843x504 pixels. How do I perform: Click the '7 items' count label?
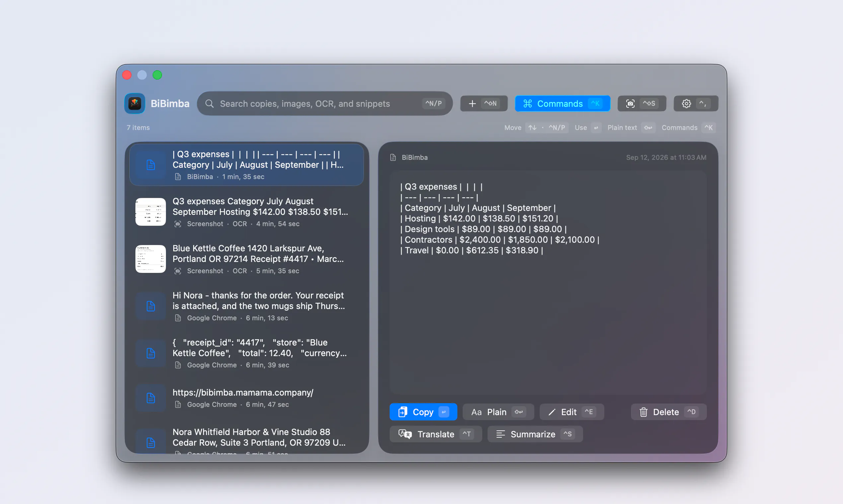point(138,128)
